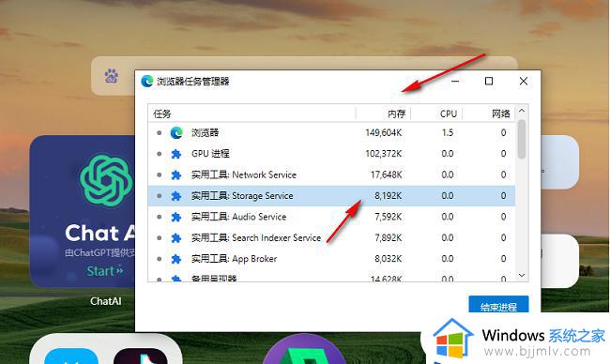
Task: Click the scroll up arrow of the task list
Action: [522, 111]
